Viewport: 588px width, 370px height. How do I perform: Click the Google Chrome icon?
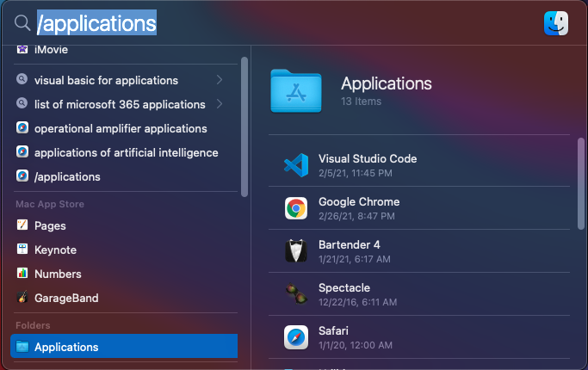(296, 208)
